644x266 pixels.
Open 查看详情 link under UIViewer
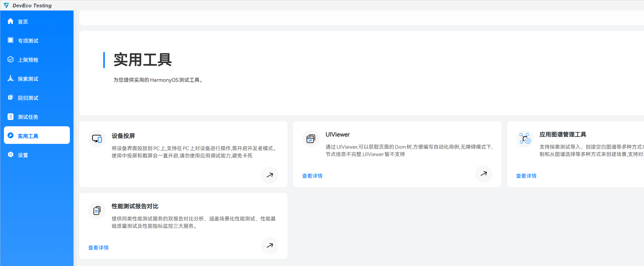coord(312,176)
